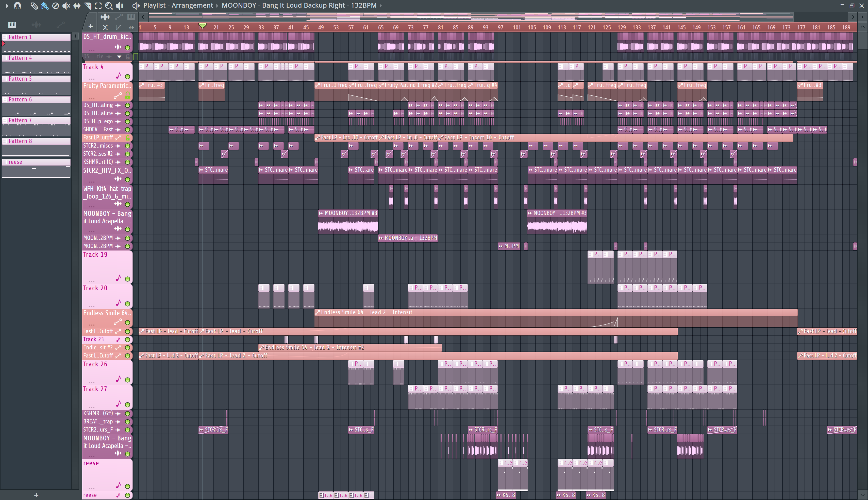Select the Slice tool
The width and height of the screenshot is (868, 500).
click(x=88, y=6)
